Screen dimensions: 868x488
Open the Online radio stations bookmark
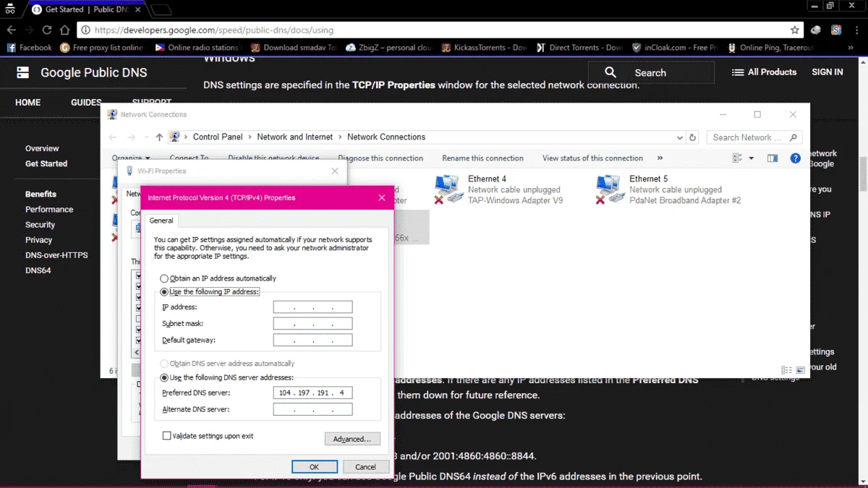pos(197,48)
